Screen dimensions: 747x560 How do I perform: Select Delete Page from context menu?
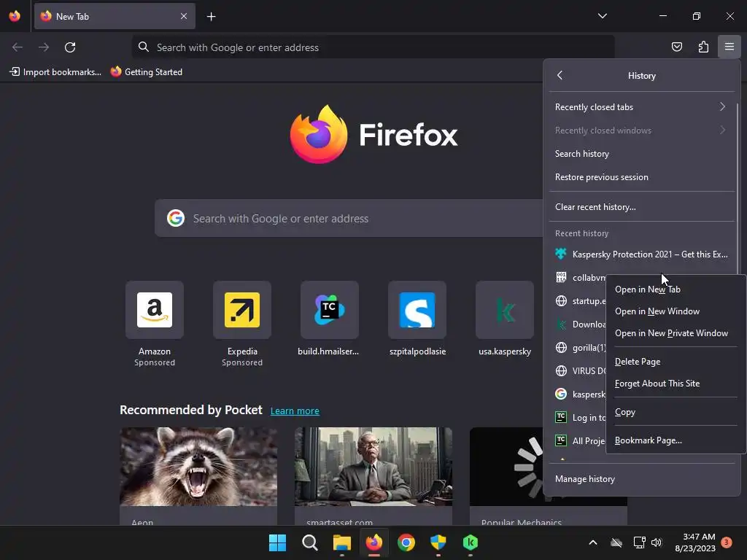(676, 362)
